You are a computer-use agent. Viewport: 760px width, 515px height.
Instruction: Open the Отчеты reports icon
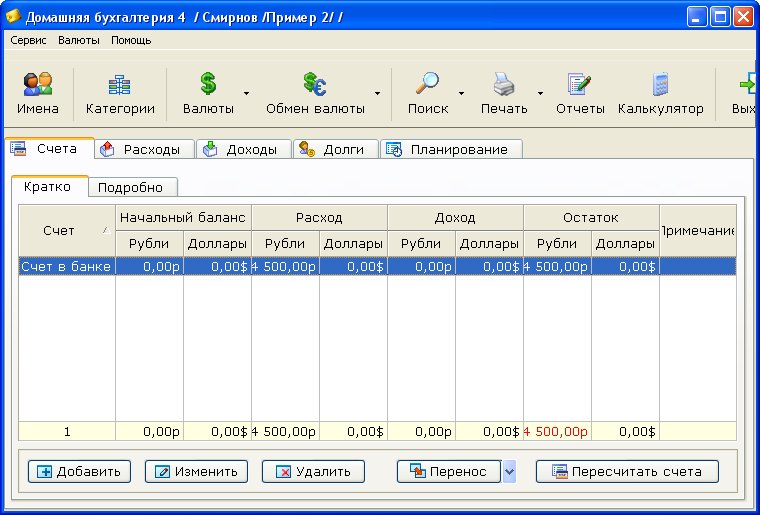580,84
